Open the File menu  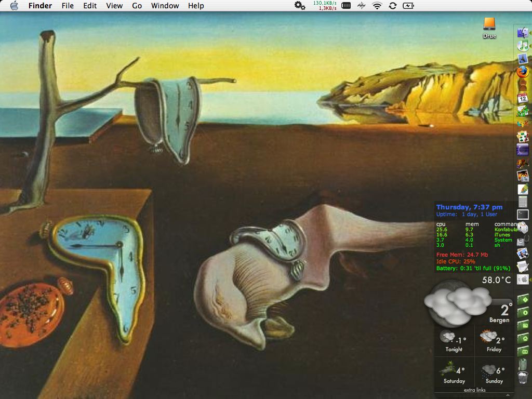pyautogui.click(x=68, y=6)
